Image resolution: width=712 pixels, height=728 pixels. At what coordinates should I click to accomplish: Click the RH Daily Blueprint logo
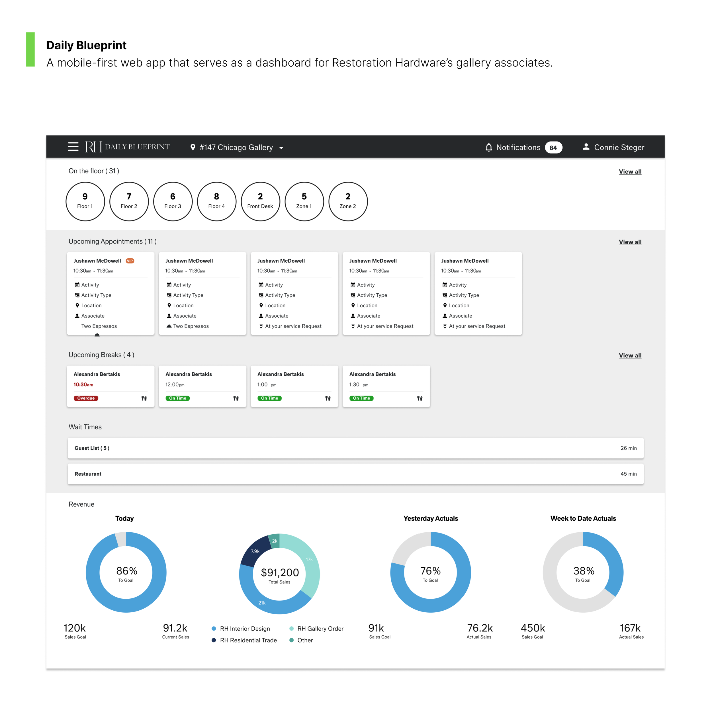127,147
